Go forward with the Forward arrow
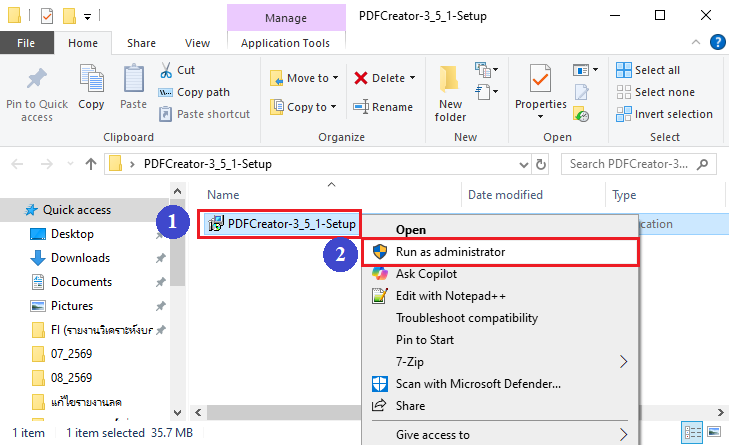729x445 pixels. click(46, 164)
